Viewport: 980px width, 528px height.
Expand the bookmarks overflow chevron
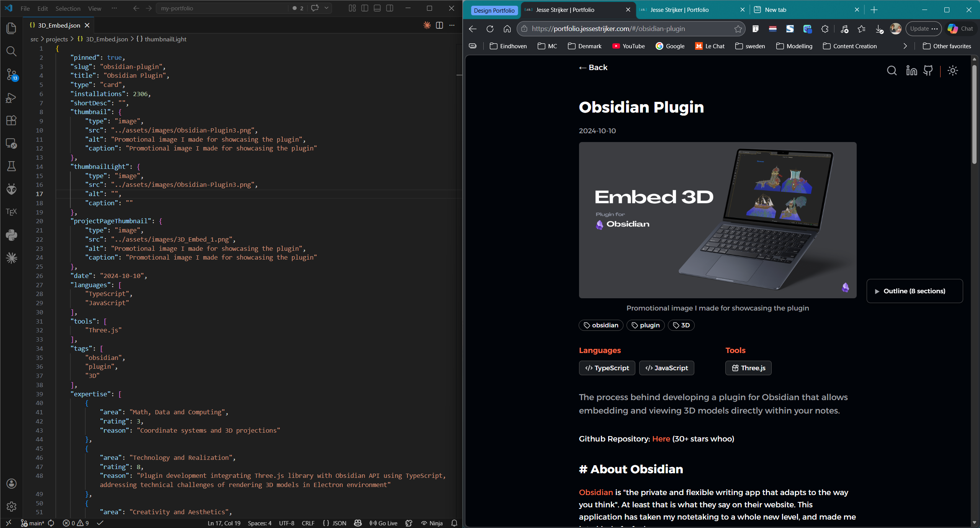click(905, 46)
